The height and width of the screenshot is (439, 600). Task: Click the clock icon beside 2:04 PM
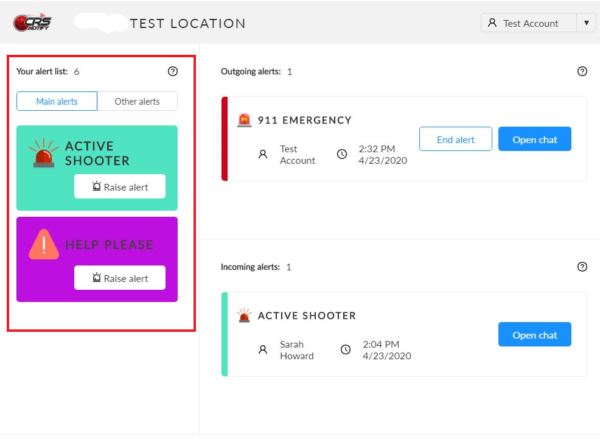pos(346,349)
